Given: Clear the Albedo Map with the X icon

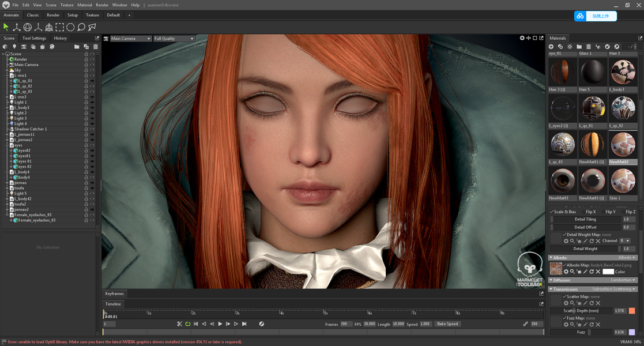Looking at the screenshot, I should 598,272.
